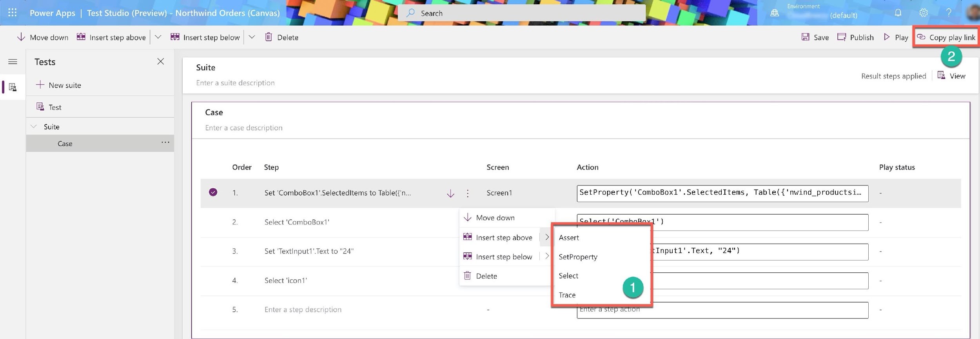Click the step 5 description placeholder
Image resolution: width=980 pixels, height=339 pixels.
coord(303,310)
